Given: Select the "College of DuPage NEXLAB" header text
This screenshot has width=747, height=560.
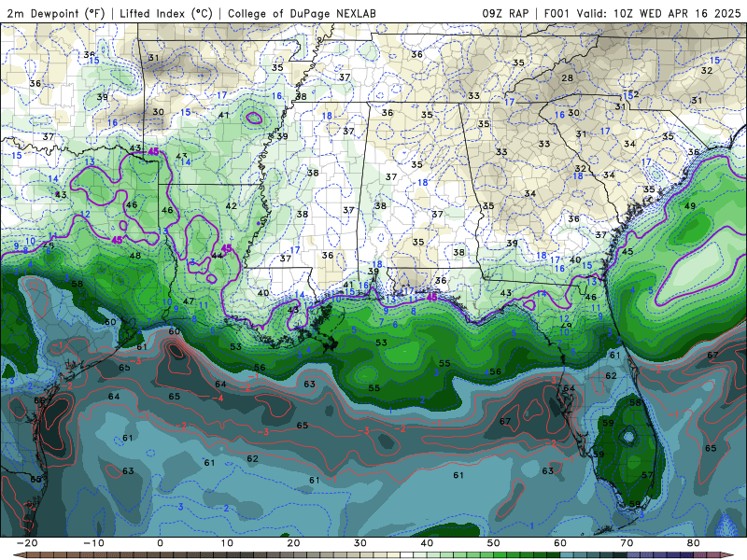Looking at the screenshot, I should click(302, 13).
